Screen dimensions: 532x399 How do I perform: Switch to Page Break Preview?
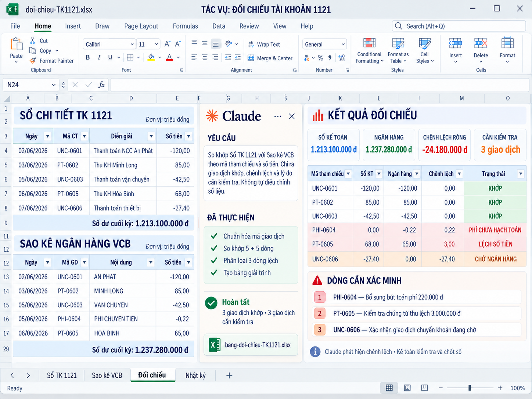pyautogui.click(x=424, y=388)
